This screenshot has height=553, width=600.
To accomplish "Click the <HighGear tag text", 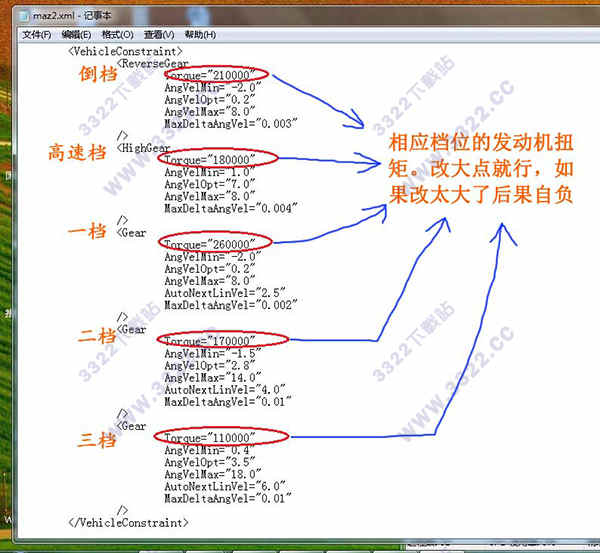I will tap(143, 148).
